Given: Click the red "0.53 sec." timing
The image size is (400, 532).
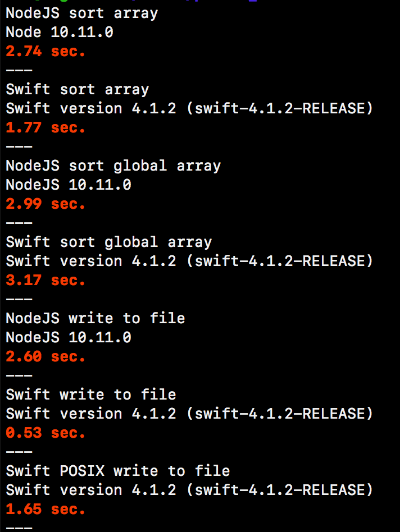Looking at the screenshot, I should [x=46, y=433].
